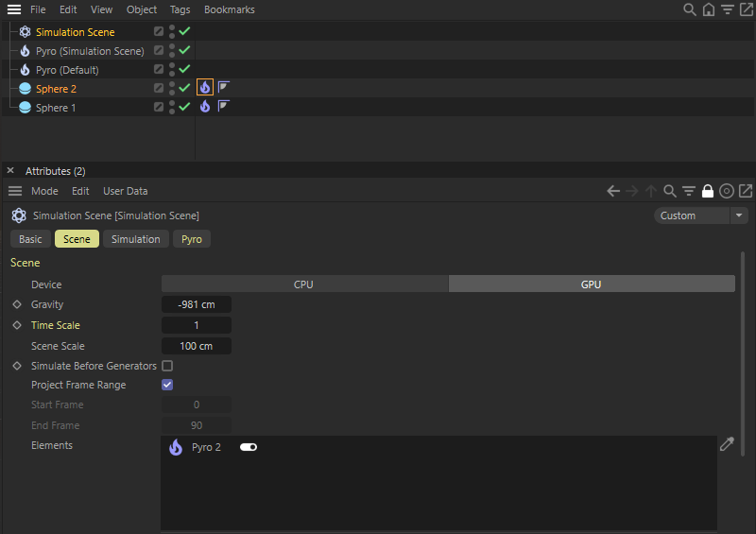Click the Attributes filter icon
Image resolution: width=756 pixels, height=534 pixels.
tap(689, 191)
